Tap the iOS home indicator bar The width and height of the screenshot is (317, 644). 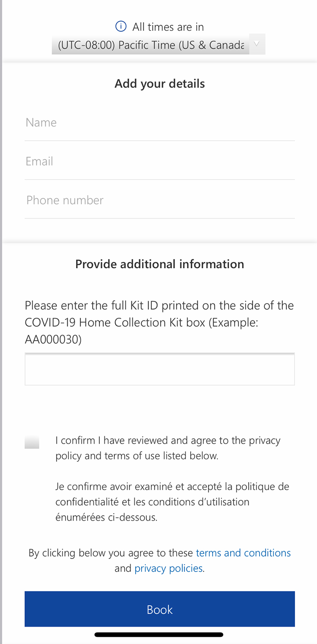(x=159, y=634)
